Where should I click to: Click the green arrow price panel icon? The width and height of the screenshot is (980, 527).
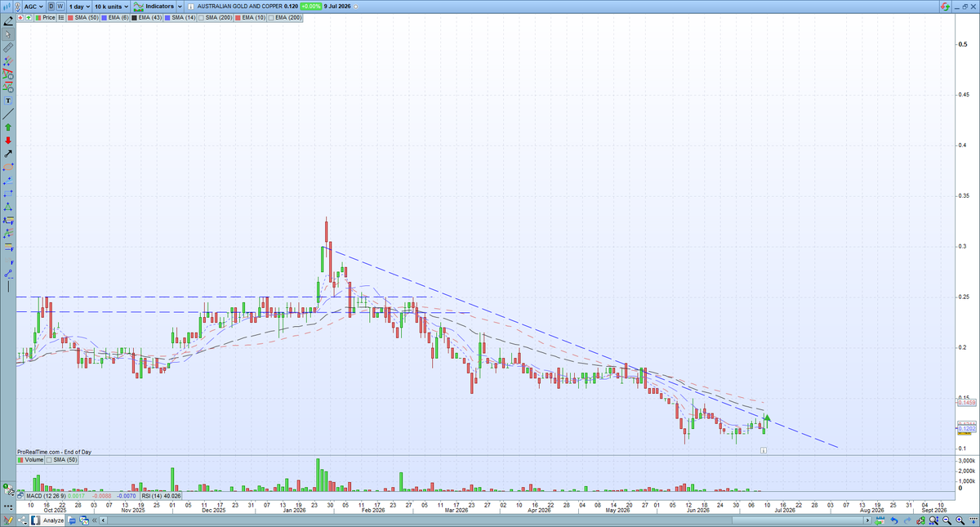click(x=29, y=17)
